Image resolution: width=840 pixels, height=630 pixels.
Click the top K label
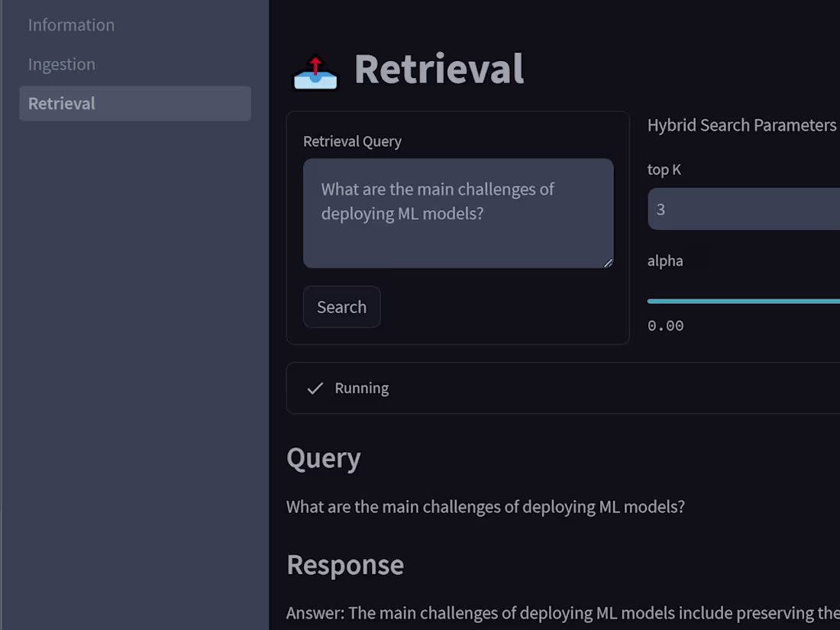[664, 170]
